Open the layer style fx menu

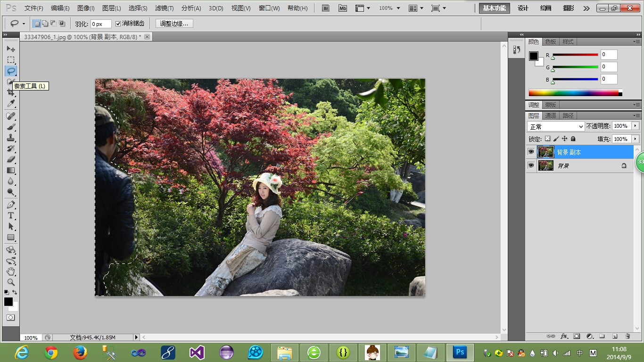(x=564, y=336)
